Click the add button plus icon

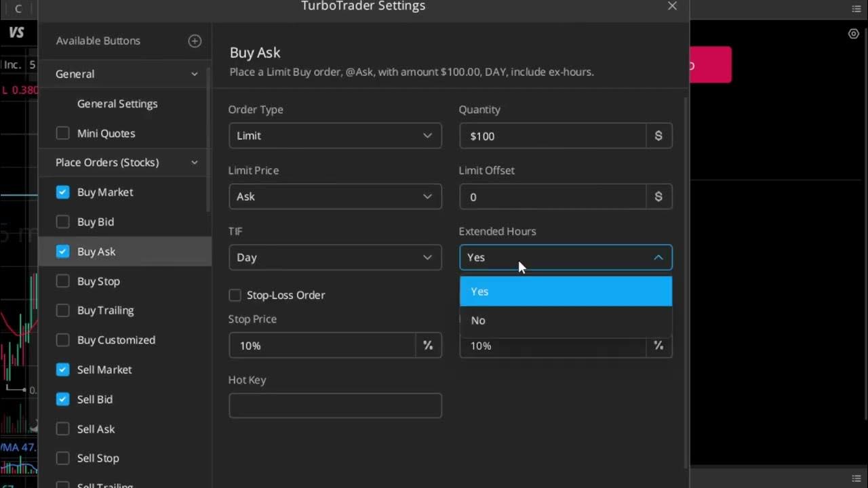coord(195,41)
